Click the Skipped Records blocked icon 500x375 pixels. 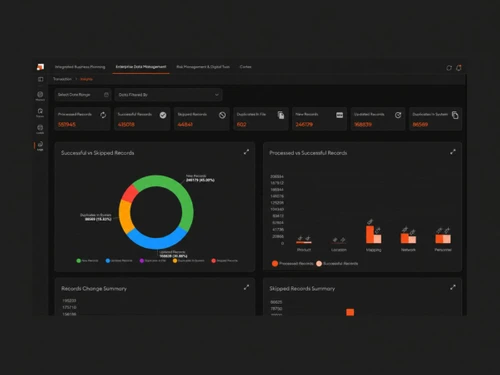pos(222,115)
